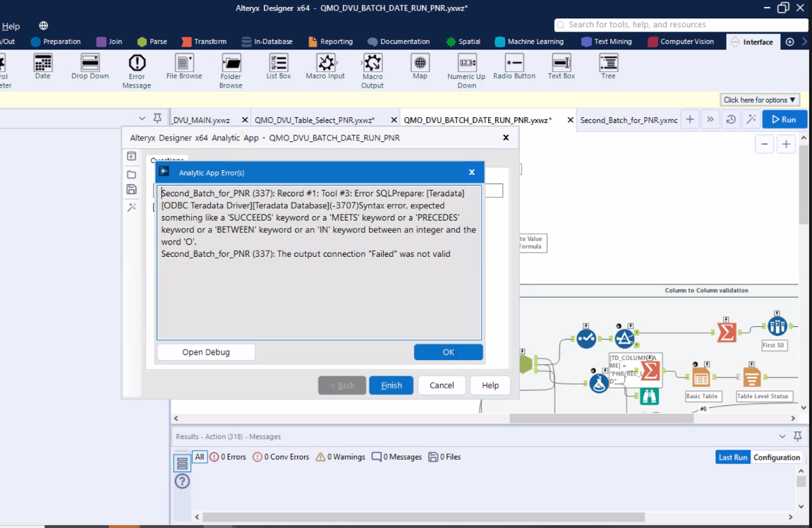Click the Open Debug button
This screenshot has height=528, width=812.
tap(205, 352)
